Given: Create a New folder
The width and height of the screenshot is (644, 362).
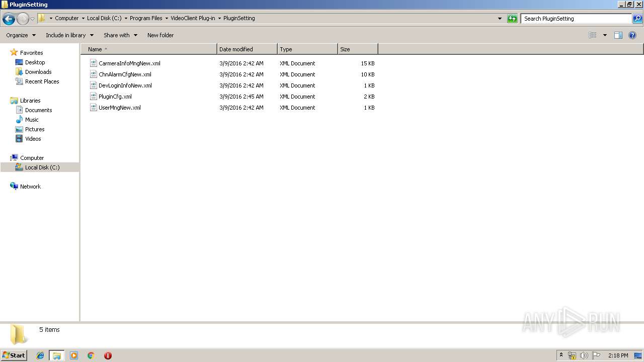Looking at the screenshot, I should point(160,35).
